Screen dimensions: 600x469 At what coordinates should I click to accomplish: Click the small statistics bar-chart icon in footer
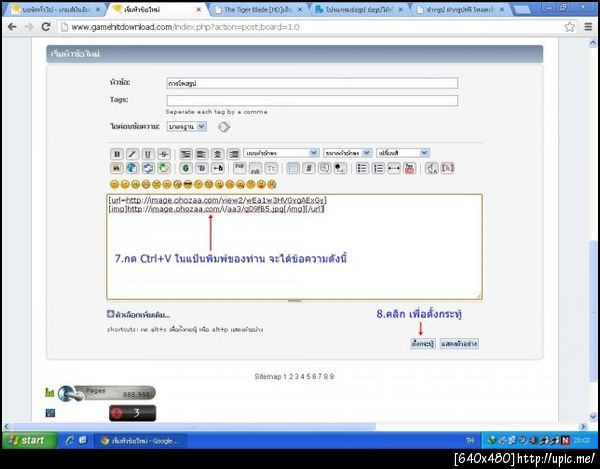[50, 392]
